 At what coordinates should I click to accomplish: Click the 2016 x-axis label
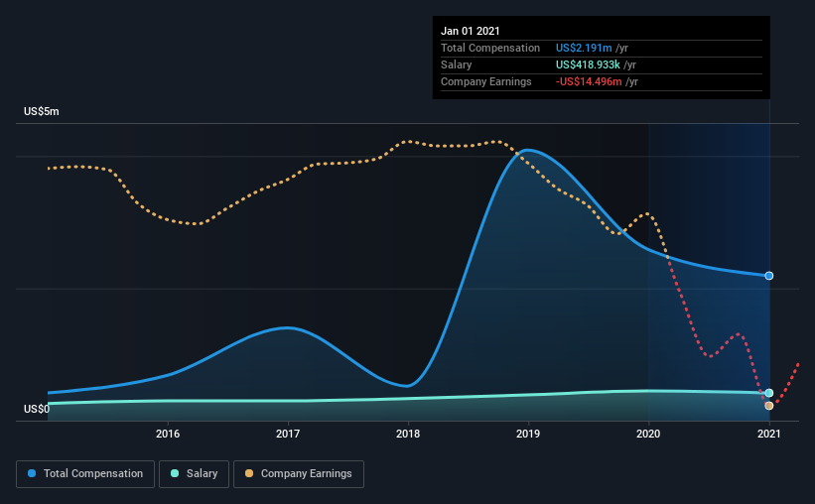click(168, 434)
